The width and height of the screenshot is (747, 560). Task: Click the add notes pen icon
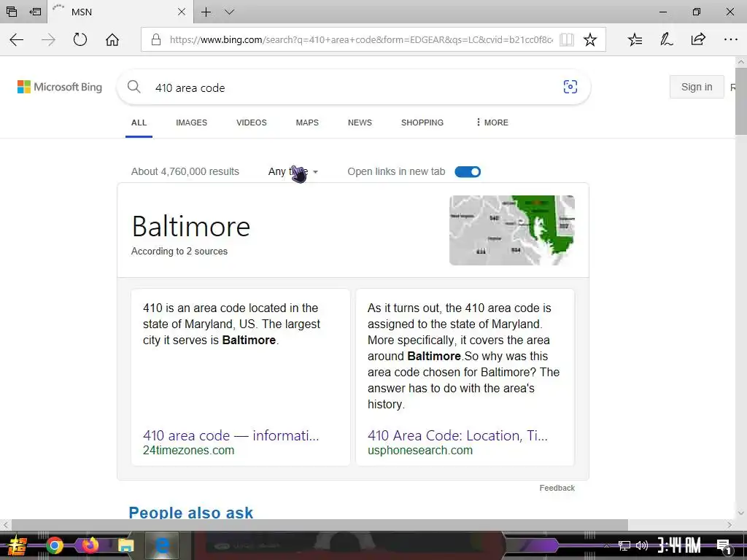[666, 39]
